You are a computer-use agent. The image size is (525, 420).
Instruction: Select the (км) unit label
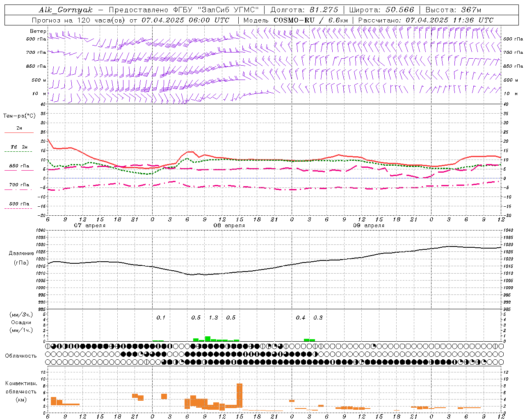pos(21,399)
